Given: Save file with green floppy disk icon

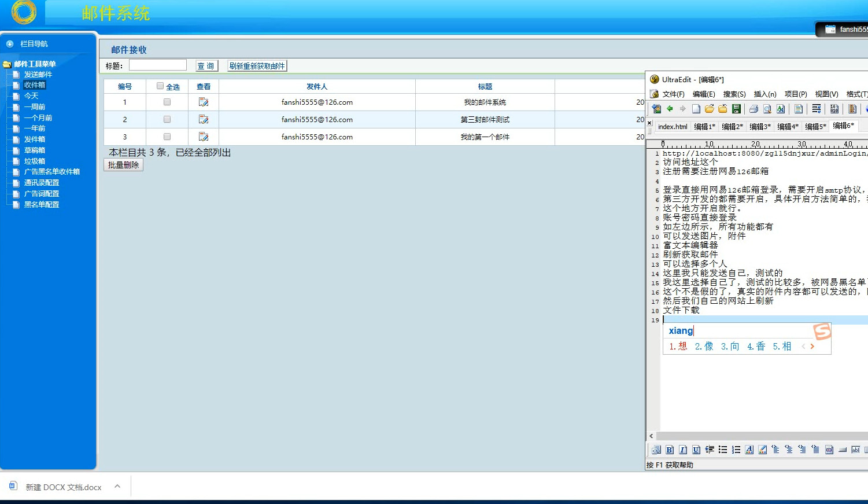Looking at the screenshot, I should point(736,109).
